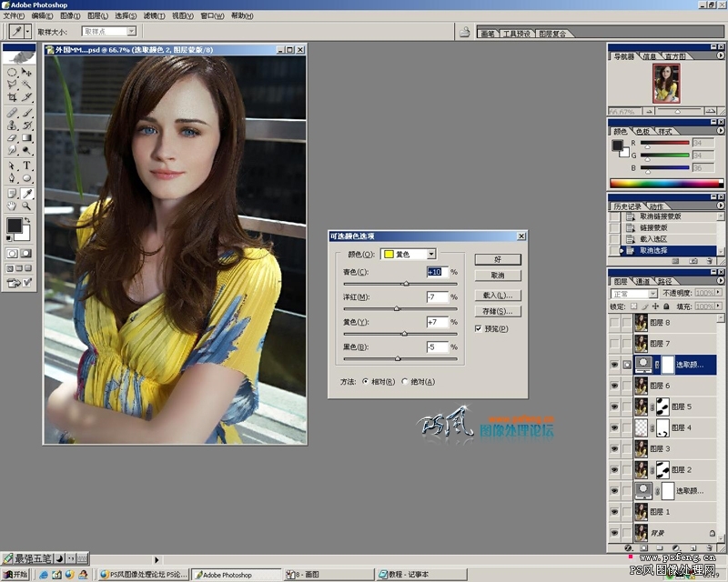Click the foreground color swatch in toolbox
Screen dimensions: 728x582
(14, 226)
